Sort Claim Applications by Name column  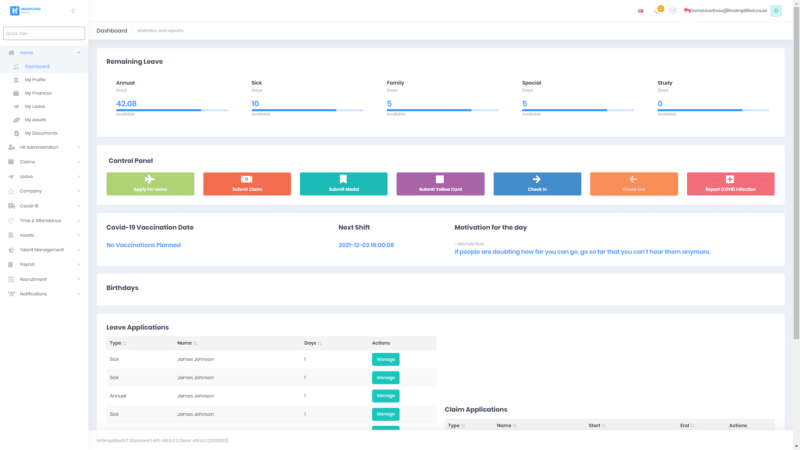(x=514, y=426)
